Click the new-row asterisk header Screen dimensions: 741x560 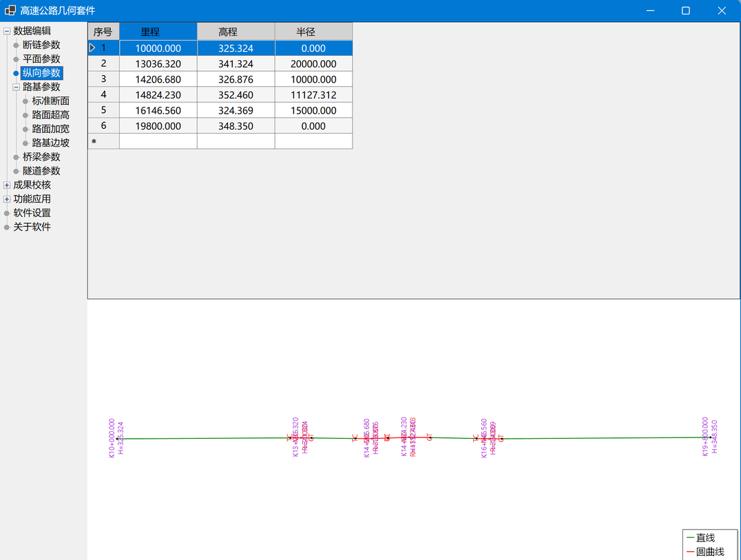coord(103,141)
